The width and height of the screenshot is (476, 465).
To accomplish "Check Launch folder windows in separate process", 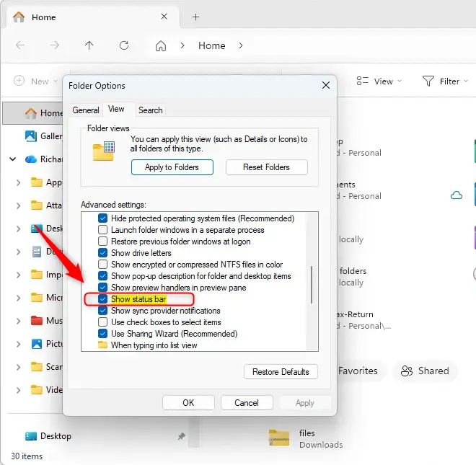I will pyautogui.click(x=102, y=230).
